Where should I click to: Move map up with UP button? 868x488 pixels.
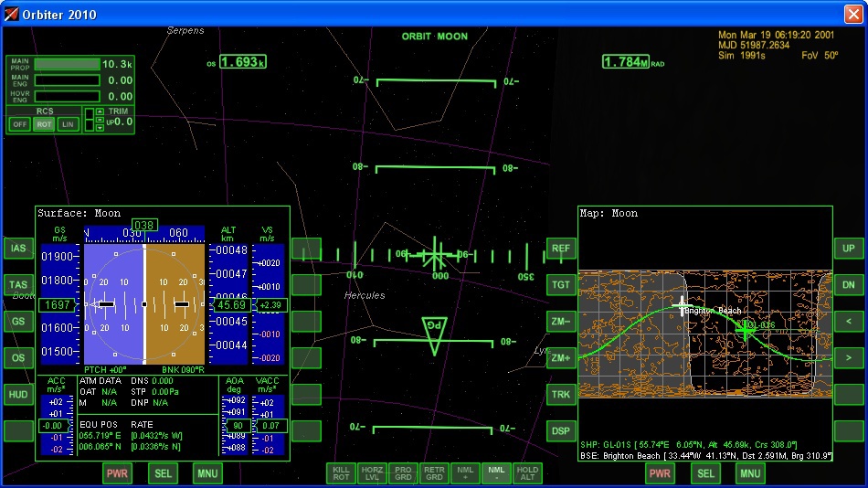pyautogui.click(x=849, y=249)
